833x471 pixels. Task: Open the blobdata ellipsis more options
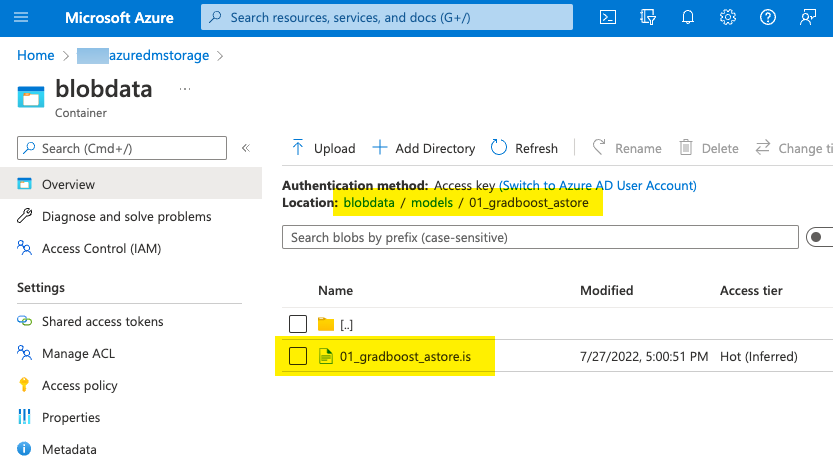(x=184, y=89)
